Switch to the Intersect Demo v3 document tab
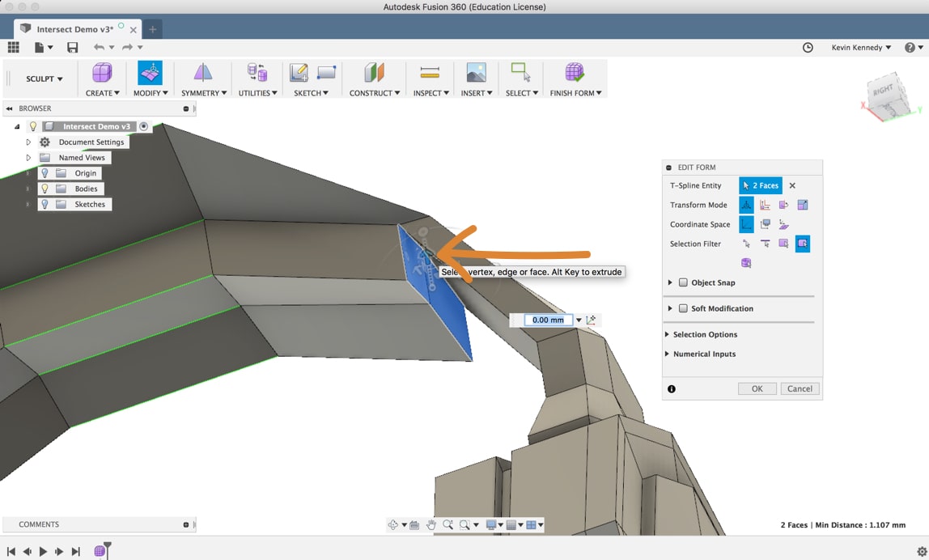This screenshot has width=929, height=560. pyautogui.click(x=73, y=28)
